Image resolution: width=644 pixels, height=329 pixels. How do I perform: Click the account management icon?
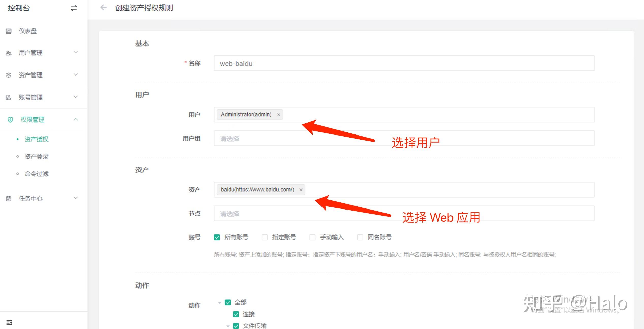click(x=9, y=97)
